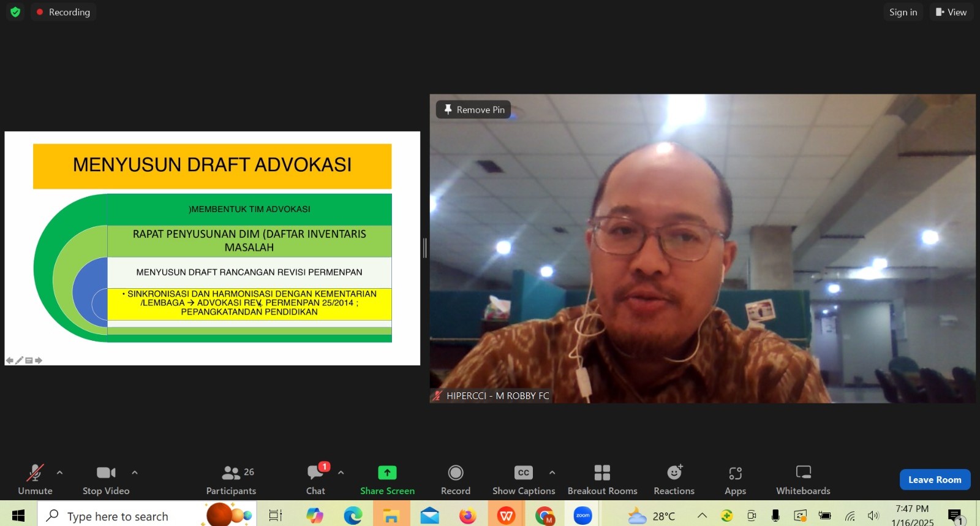Open the notification center
980x526 pixels.
click(x=956, y=516)
